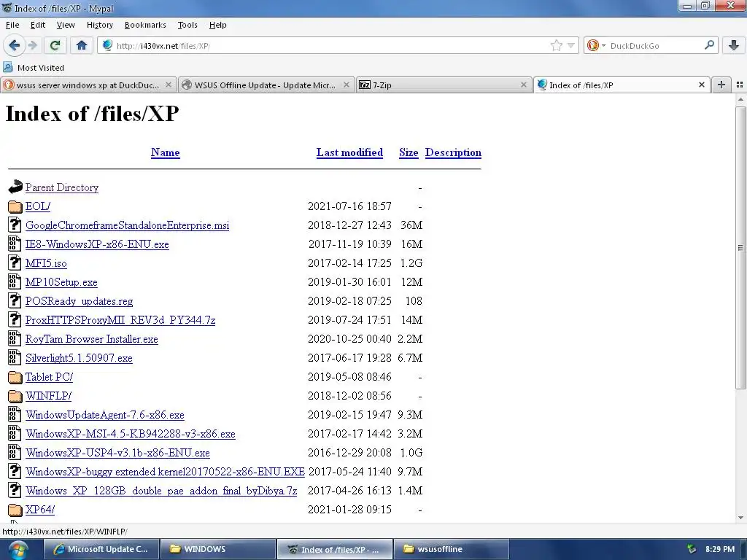Click the MP10Setup.exe binary icon
This screenshot has height=560, width=747.
(15, 282)
